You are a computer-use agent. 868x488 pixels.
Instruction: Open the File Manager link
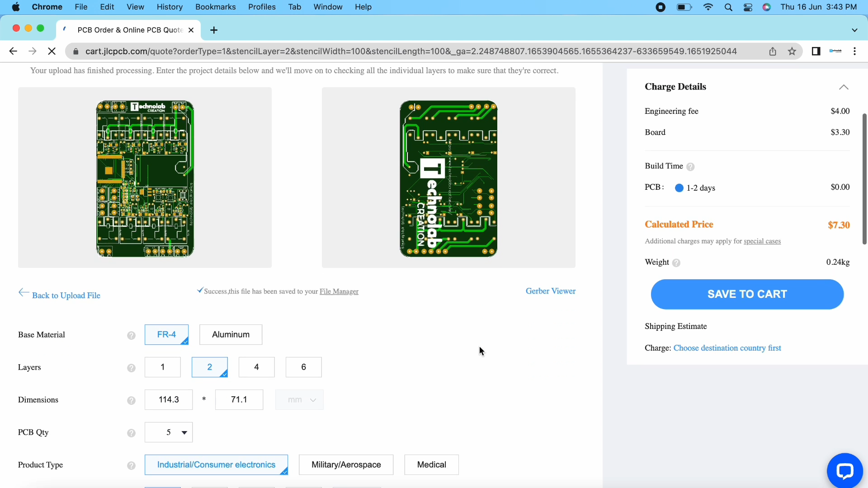tap(339, 291)
